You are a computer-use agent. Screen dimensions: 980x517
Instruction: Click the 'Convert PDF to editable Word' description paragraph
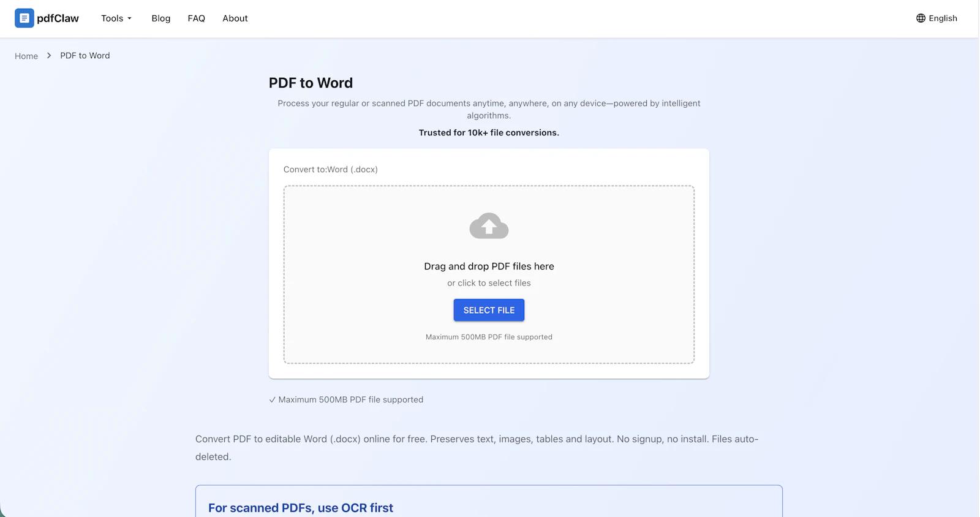[x=477, y=448]
